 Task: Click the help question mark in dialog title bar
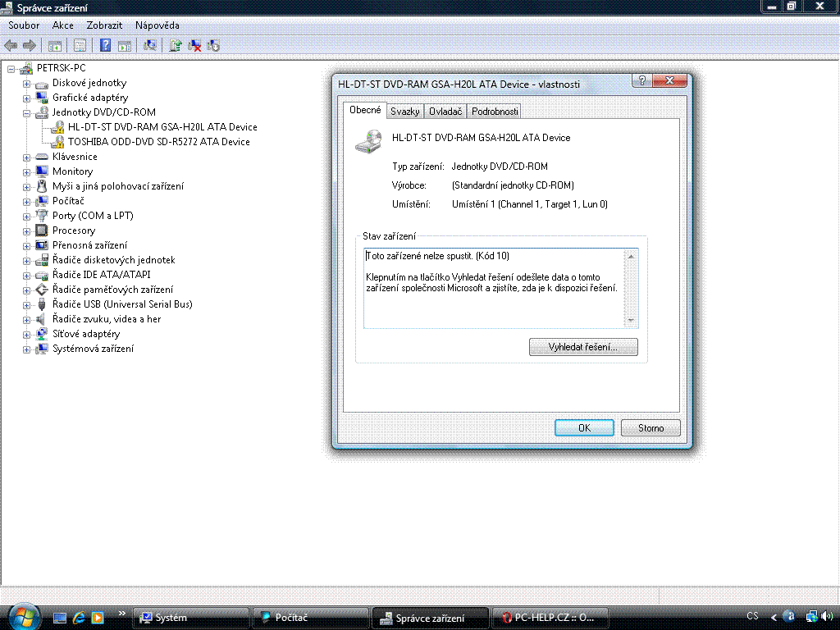point(642,80)
